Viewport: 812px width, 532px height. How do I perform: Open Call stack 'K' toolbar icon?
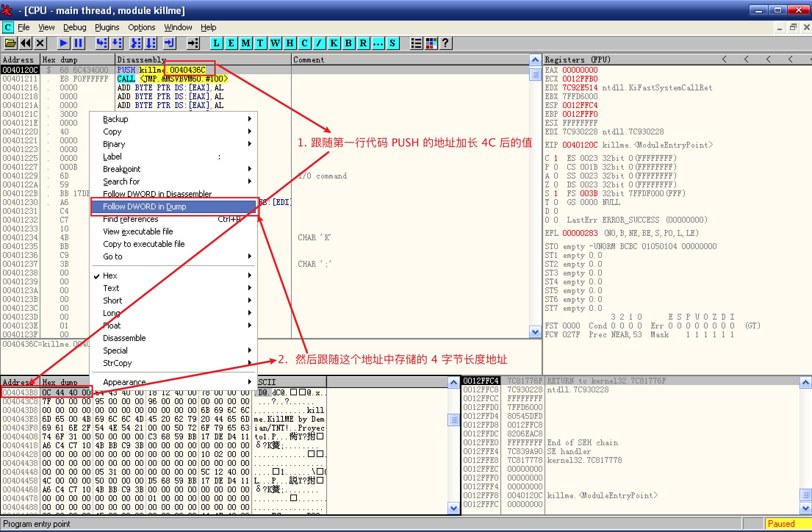point(334,43)
